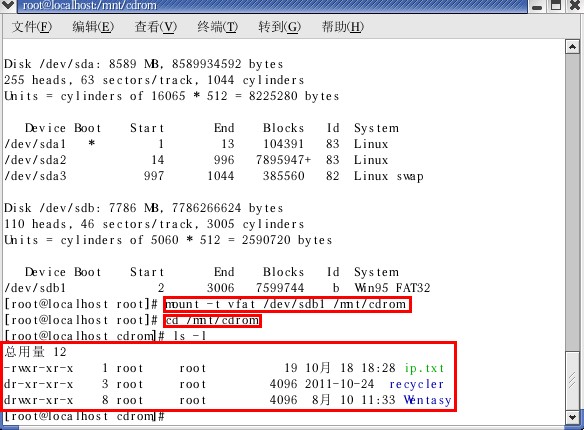584x430 pixels.
Task: Close the terminal window
Action: point(575,5)
